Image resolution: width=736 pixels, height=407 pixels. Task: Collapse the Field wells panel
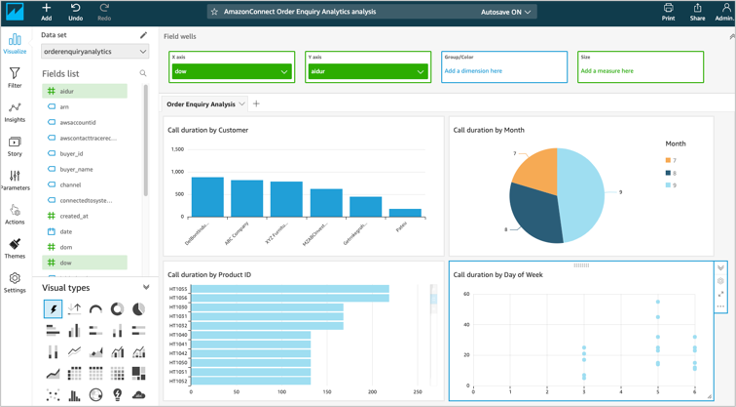pos(732,36)
